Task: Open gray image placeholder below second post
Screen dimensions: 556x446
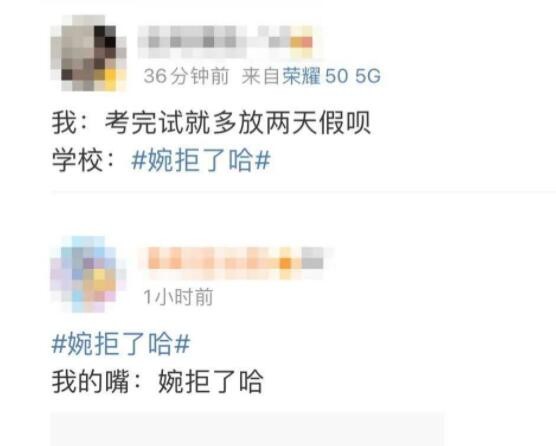Action: pyautogui.click(x=247, y=429)
